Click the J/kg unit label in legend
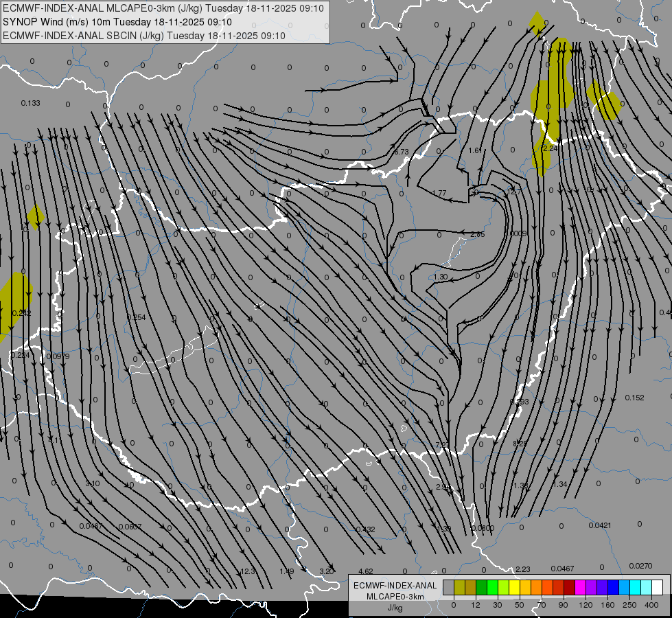 (395, 608)
